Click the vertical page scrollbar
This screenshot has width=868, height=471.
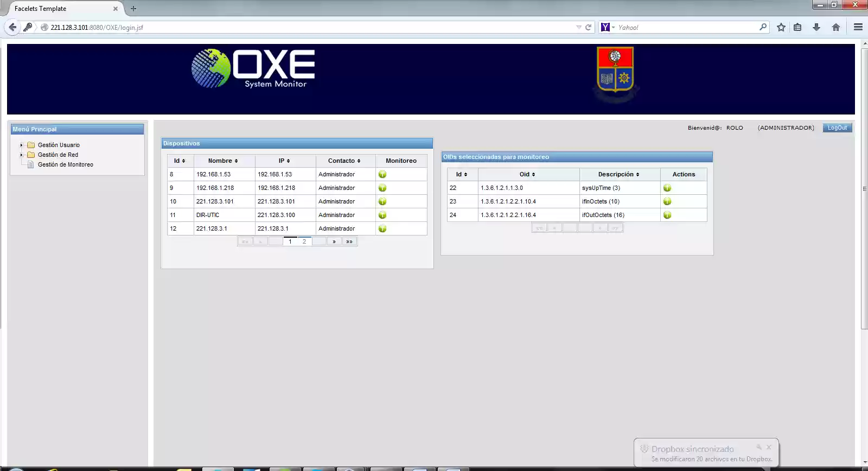coord(864,188)
